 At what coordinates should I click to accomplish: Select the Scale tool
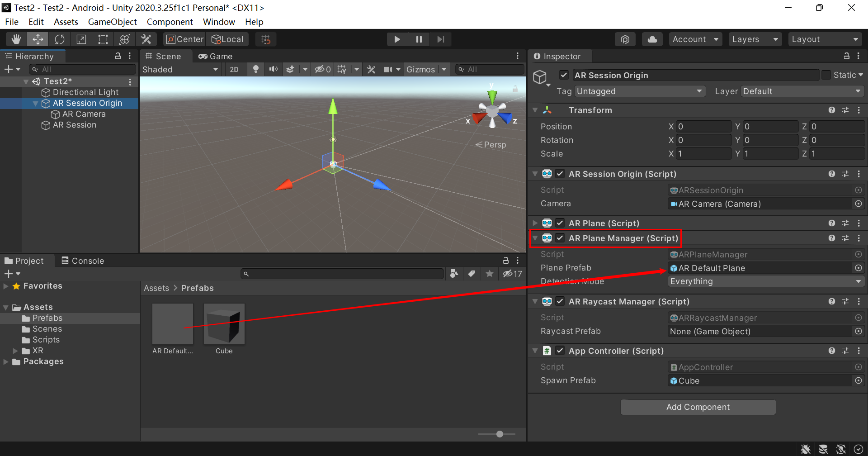click(81, 39)
